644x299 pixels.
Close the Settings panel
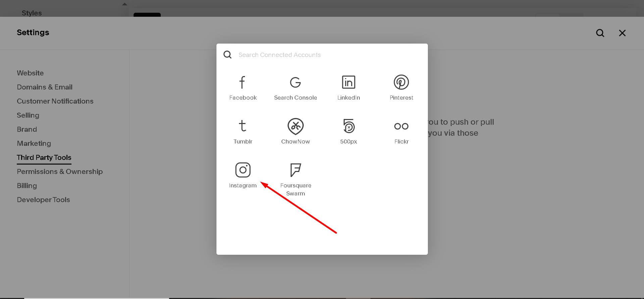pos(622,33)
